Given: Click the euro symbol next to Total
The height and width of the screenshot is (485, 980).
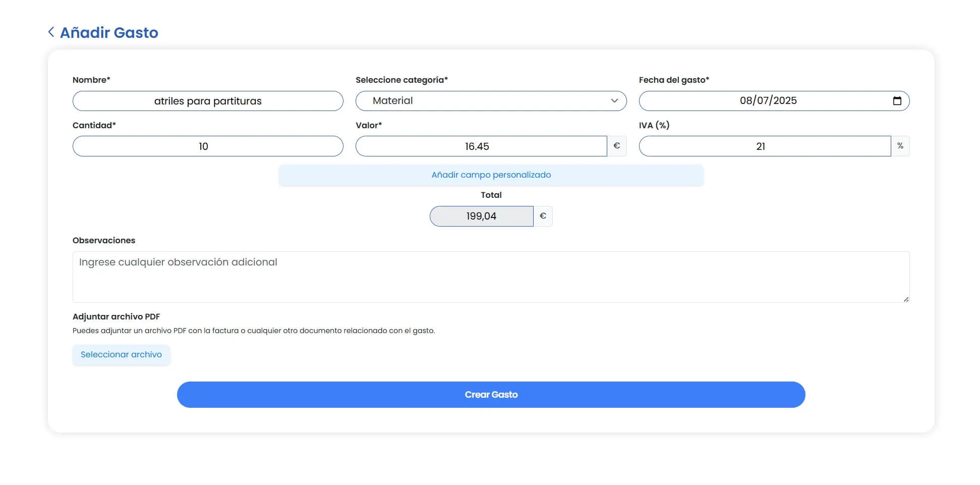Looking at the screenshot, I should tap(542, 215).
